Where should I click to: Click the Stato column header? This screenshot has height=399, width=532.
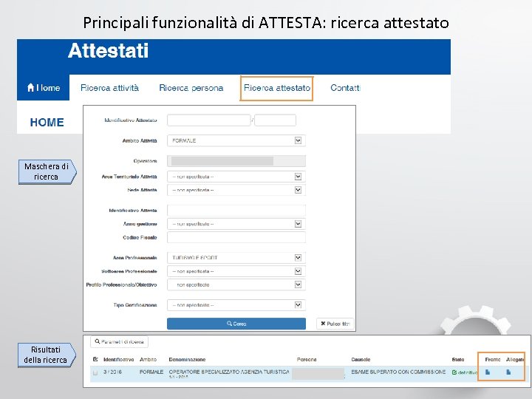pos(458,359)
